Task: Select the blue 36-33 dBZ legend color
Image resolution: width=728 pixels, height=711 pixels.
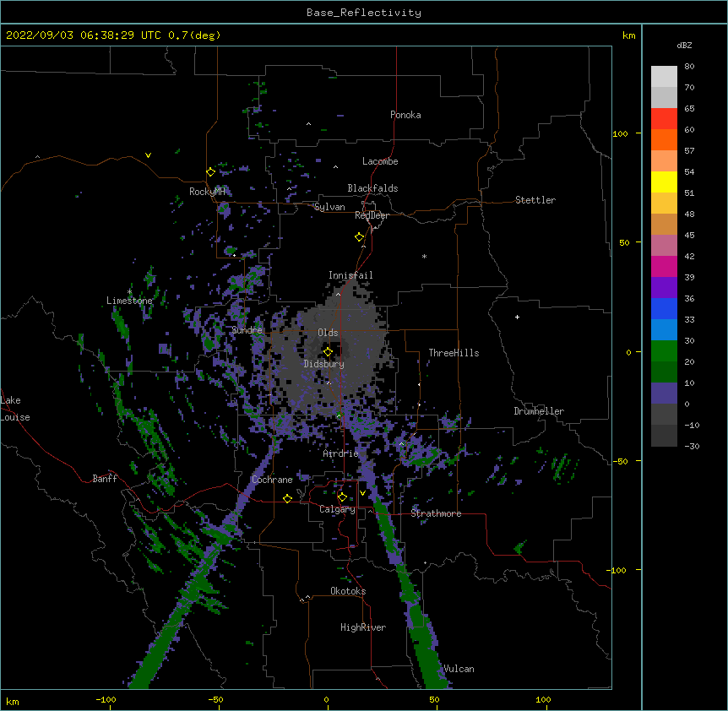Action: [x=664, y=308]
